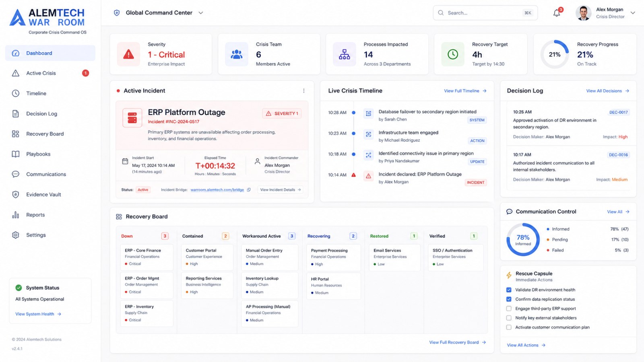Click the Global Command Center shield icon
The width and height of the screenshot is (644, 362).
click(x=117, y=13)
